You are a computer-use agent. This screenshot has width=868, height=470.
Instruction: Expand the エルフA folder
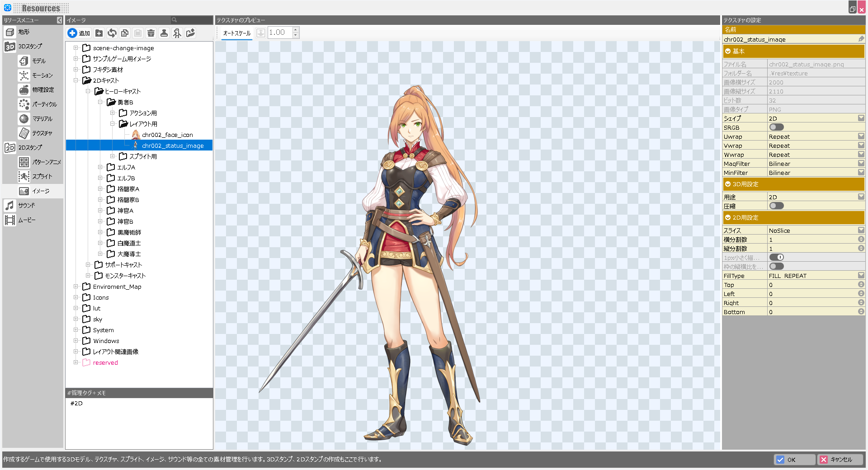(x=100, y=167)
